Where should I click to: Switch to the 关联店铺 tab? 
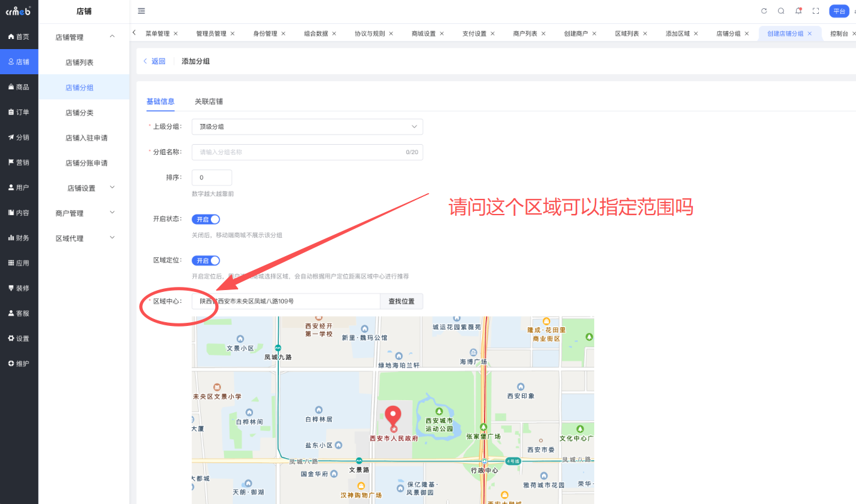[208, 101]
